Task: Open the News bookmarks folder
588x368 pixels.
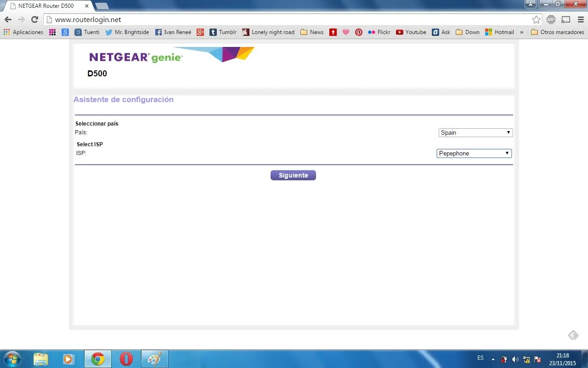Action: 312,32
